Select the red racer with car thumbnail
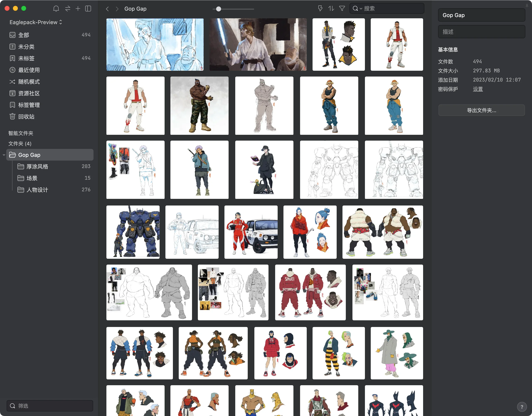532x416 pixels. [x=251, y=232]
